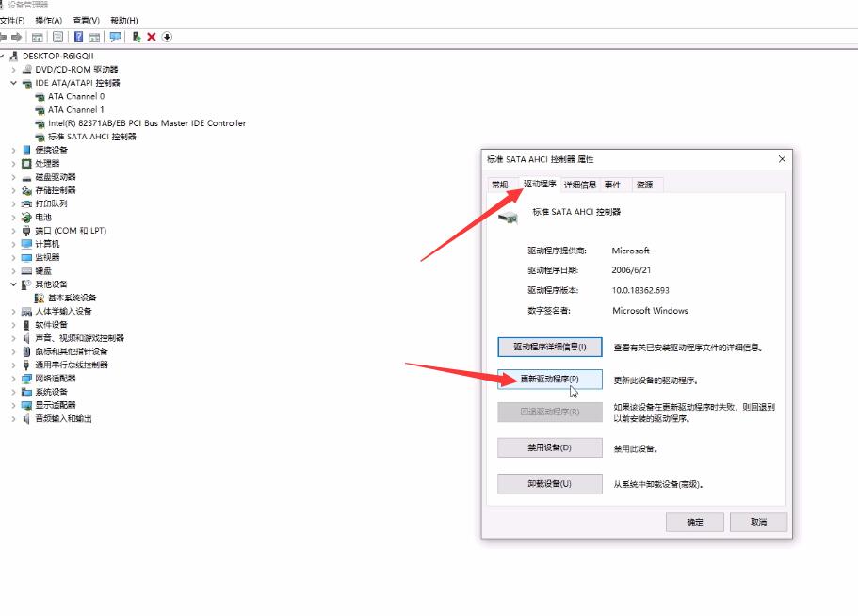
Task: Switch to the 资源 tab
Action: (644, 185)
